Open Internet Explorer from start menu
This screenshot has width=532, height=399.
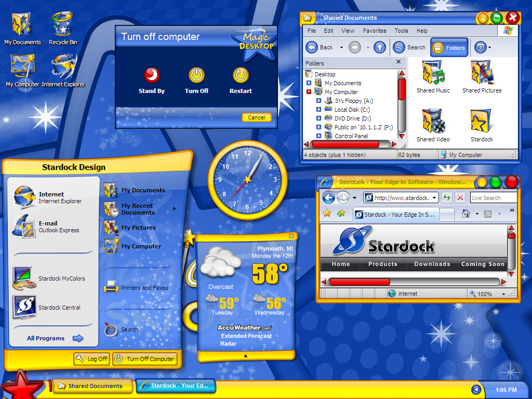tap(47, 197)
